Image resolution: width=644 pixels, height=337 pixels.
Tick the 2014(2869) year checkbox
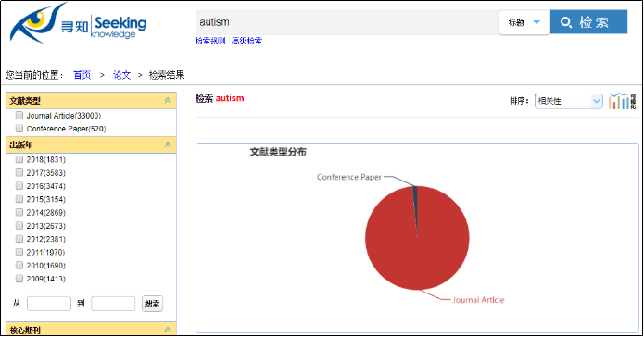click(x=19, y=212)
